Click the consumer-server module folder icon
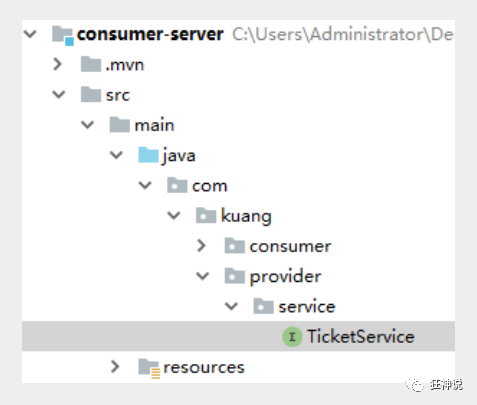This screenshot has height=405, width=477. point(63,35)
